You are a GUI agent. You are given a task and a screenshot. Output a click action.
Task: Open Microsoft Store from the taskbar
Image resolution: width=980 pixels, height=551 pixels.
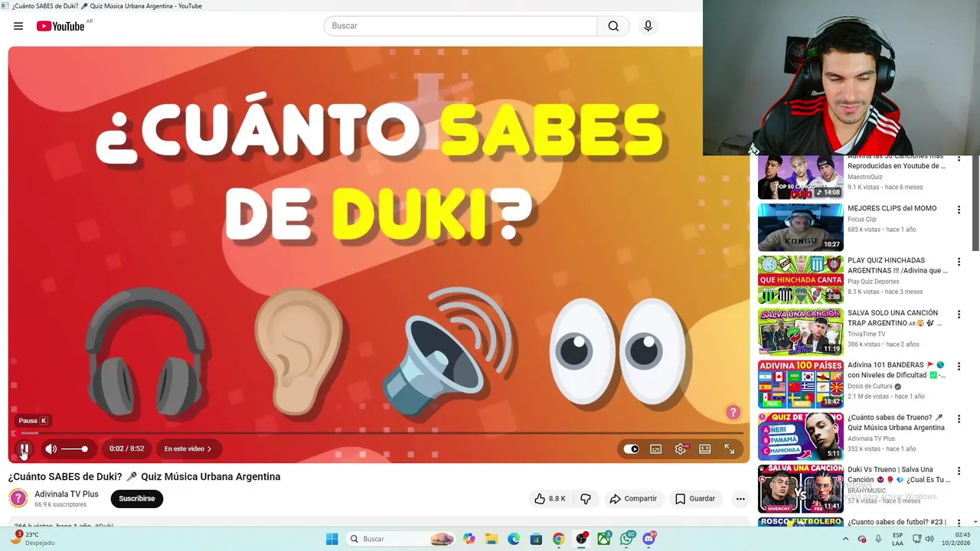pos(536,539)
